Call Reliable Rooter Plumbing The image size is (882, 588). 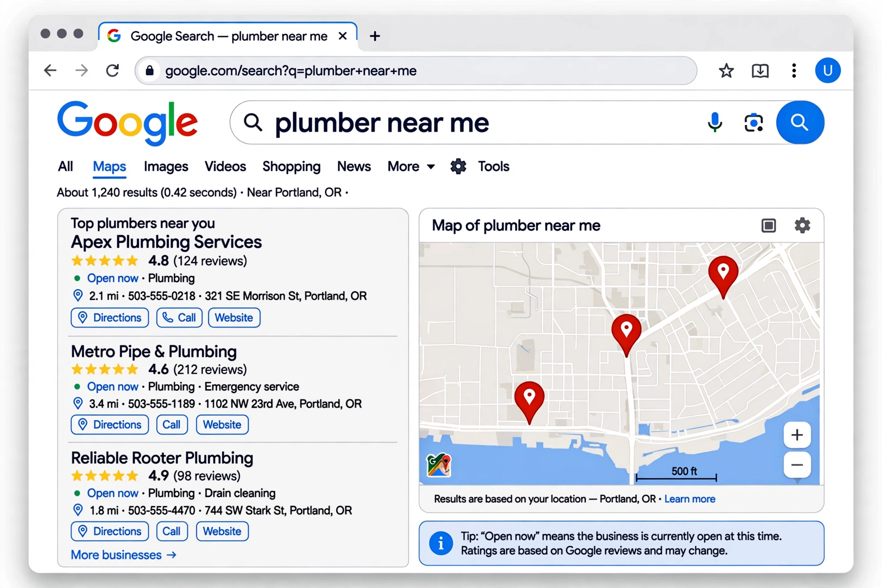pyautogui.click(x=172, y=531)
